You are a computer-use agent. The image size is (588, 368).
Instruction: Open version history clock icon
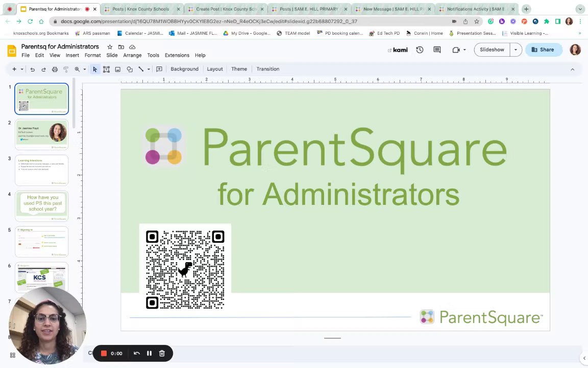pos(420,50)
